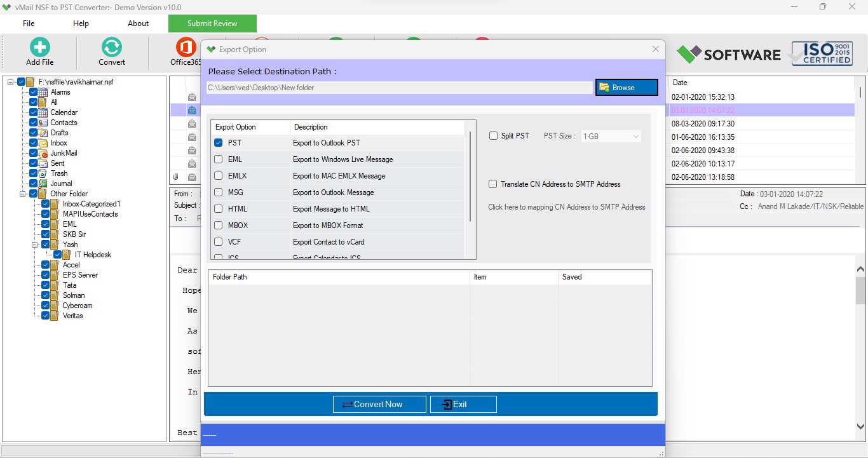Check the MBOX export option
The image size is (868, 458).
pyautogui.click(x=219, y=226)
